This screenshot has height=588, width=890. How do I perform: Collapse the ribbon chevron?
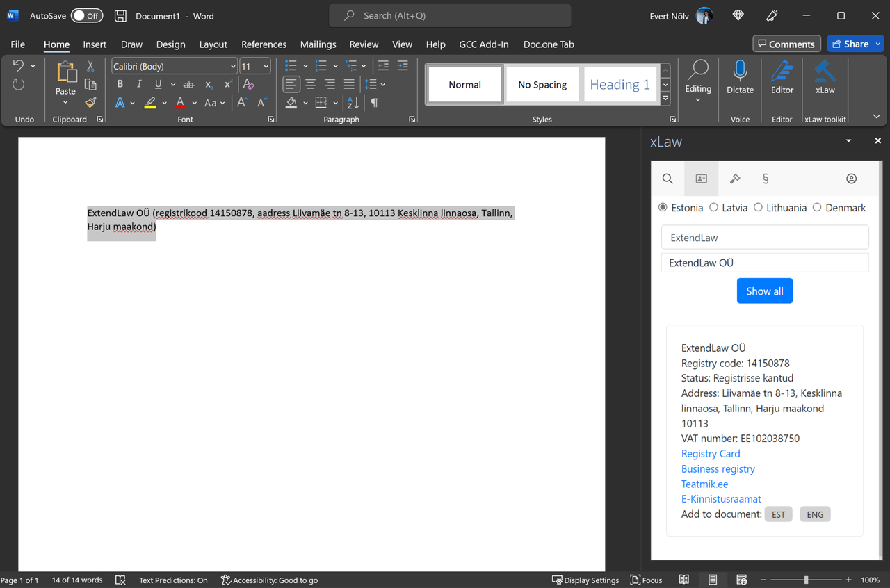pos(876,117)
